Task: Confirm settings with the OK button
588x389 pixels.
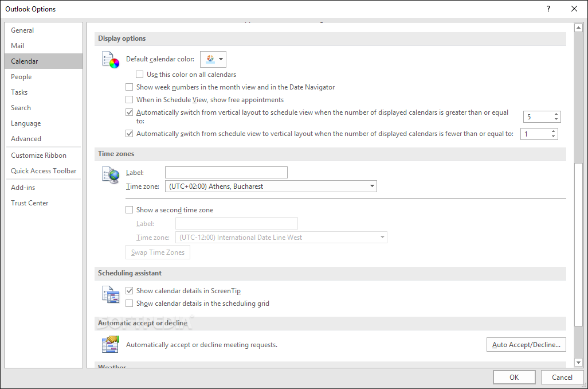Action: 514,378
